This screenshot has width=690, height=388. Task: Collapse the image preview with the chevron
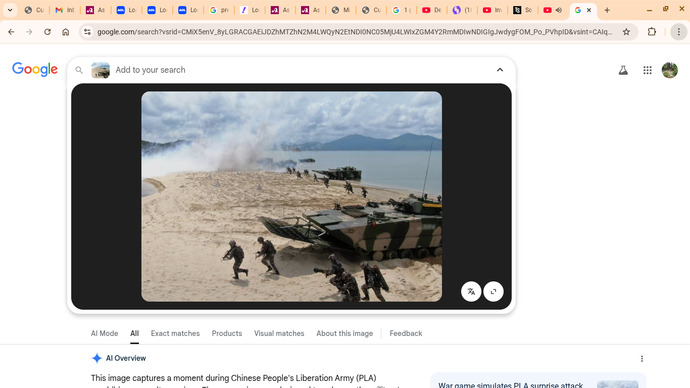(500, 70)
